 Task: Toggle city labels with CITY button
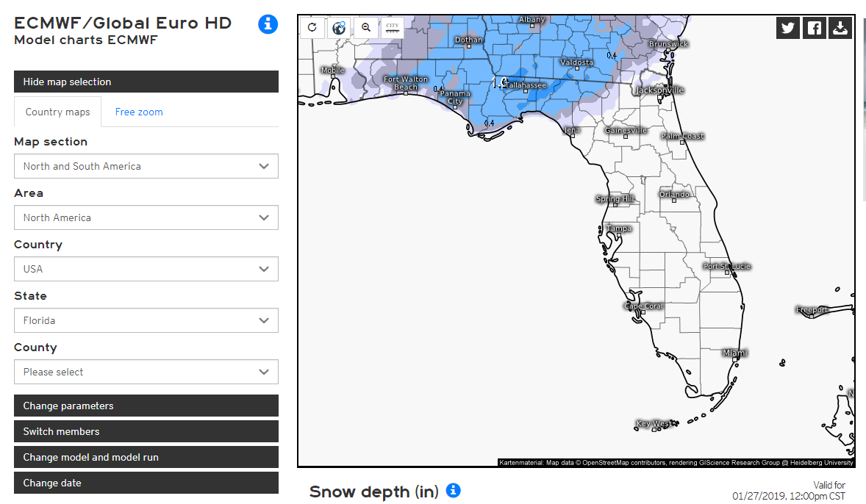coord(393,28)
